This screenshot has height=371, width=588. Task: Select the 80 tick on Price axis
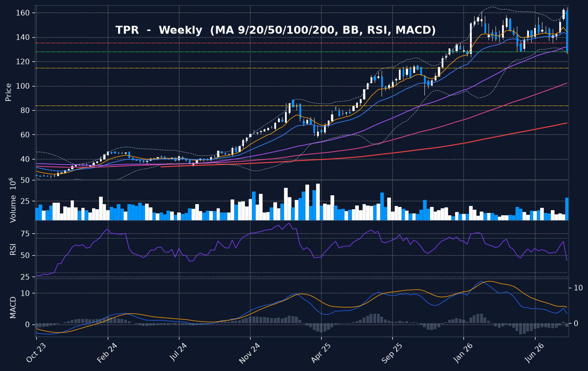coord(26,111)
